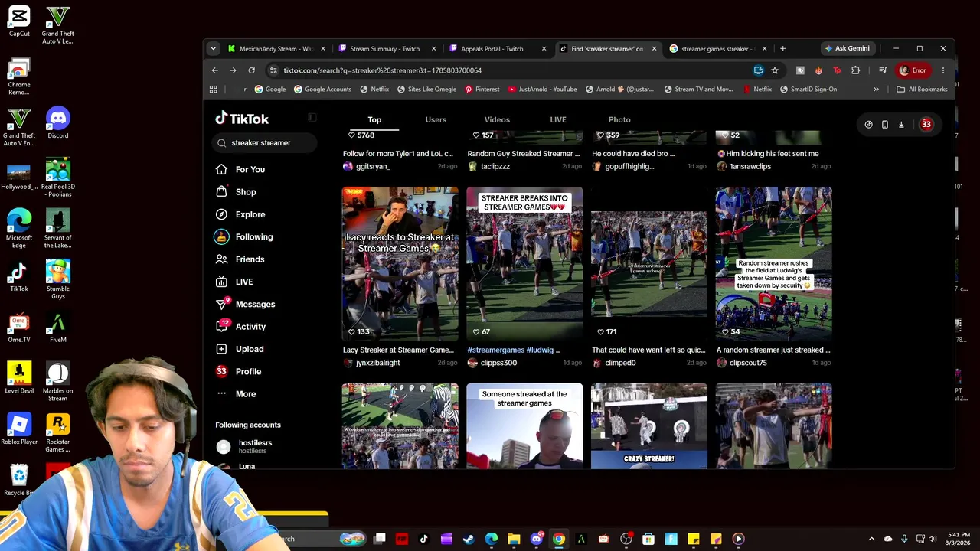Click the TikTok search field with 'streaker streamer'
This screenshot has width=980, height=551.
(265, 143)
